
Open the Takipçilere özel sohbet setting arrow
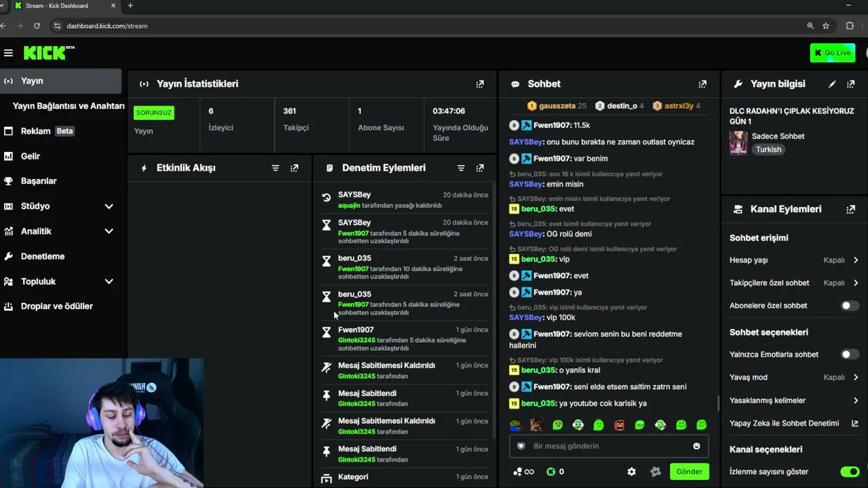pyautogui.click(x=856, y=283)
